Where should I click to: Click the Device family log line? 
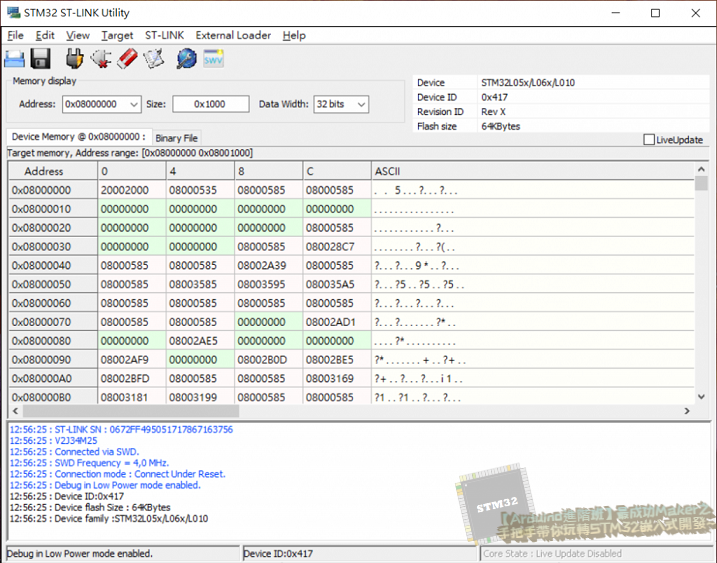click(109, 519)
